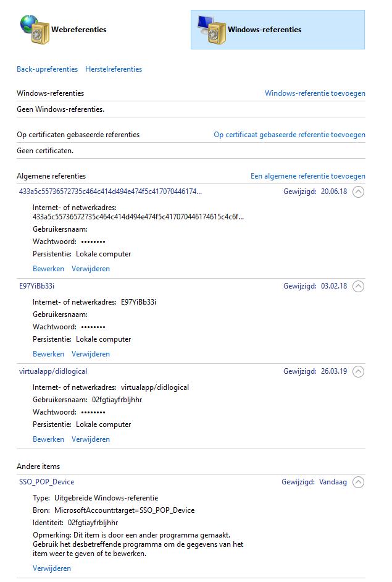Add a certificate-based credential via the Op certificaat link
The width and height of the screenshot is (392, 582).
tap(290, 135)
